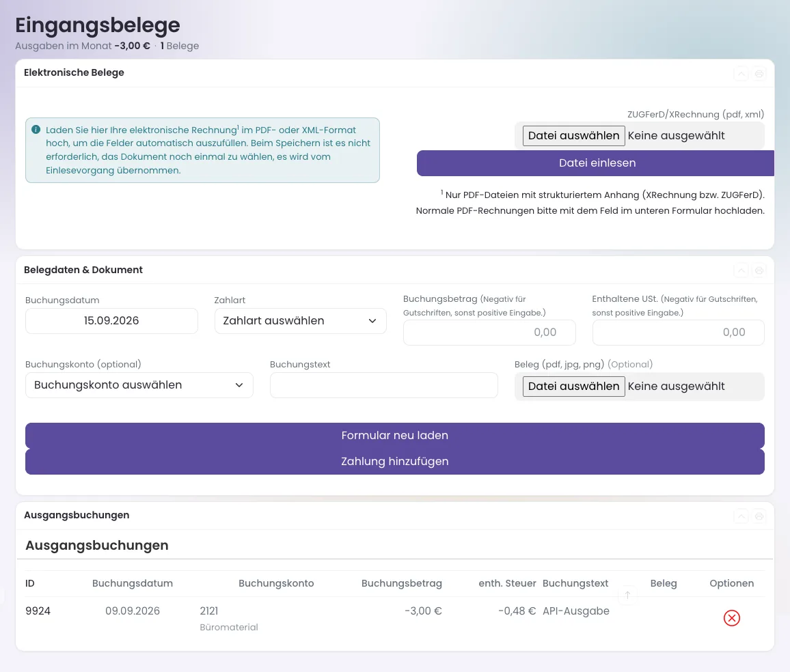Select booking ID 9924 cell
The height and width of the screenshot is (672, 790).
(38, 611)
